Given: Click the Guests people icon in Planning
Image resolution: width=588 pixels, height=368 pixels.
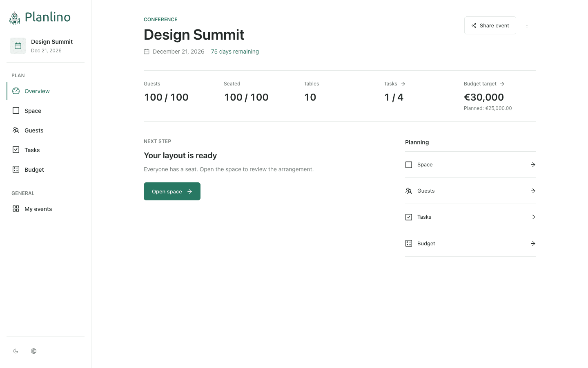Looking at the screenshot, I should [x=409, y=191].
